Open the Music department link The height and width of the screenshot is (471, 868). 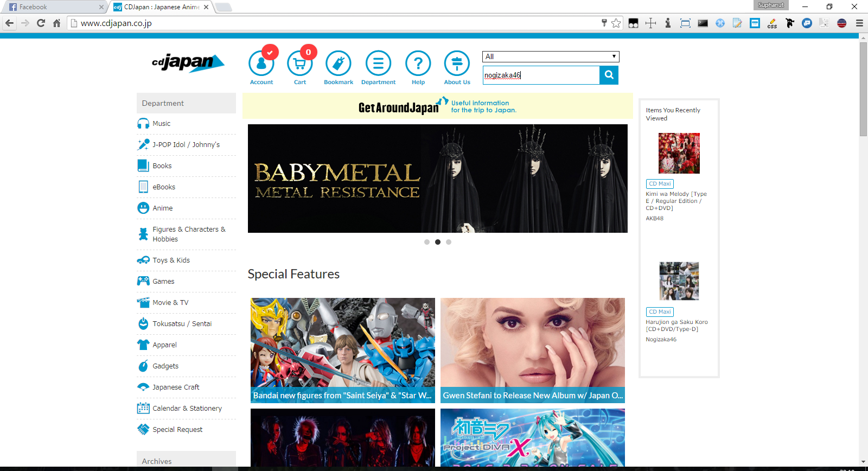(x=162, y=124)
